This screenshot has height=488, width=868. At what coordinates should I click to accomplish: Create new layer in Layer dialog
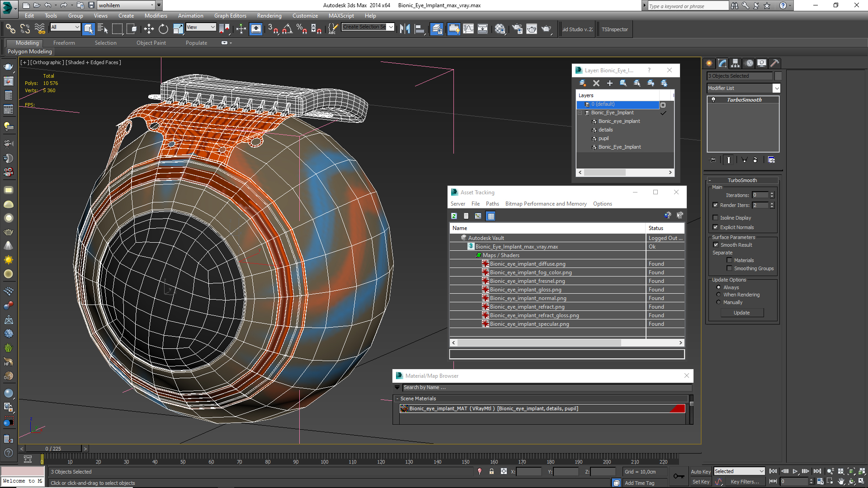[583, 83]
